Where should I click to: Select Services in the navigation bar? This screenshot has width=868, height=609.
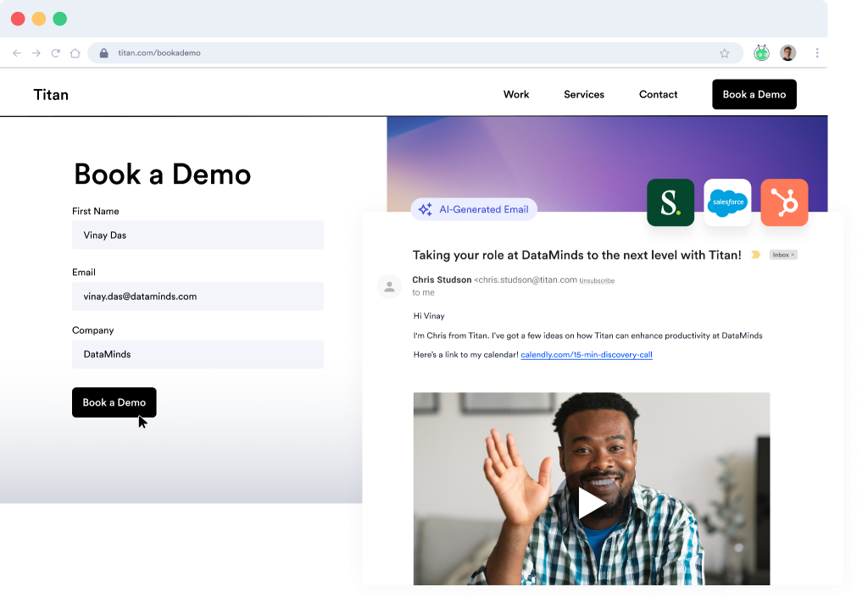pos(583,94)
